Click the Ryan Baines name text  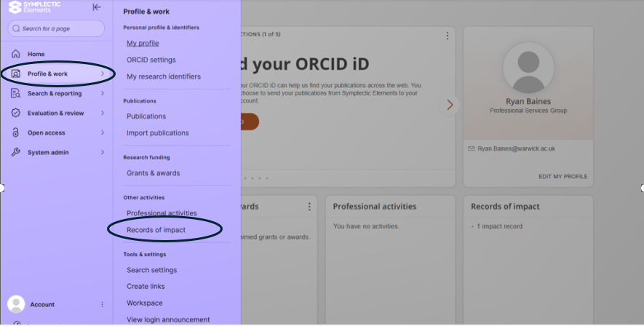(528, 101)
